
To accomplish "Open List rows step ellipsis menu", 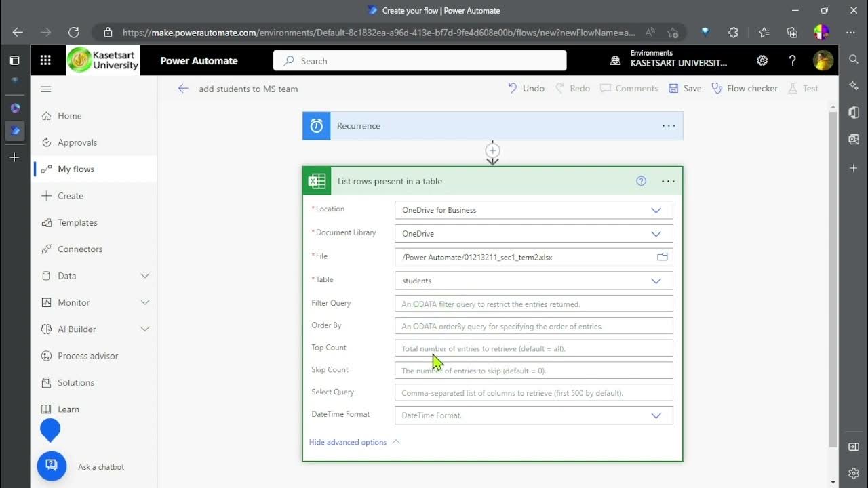I will [x=668, y=181].
